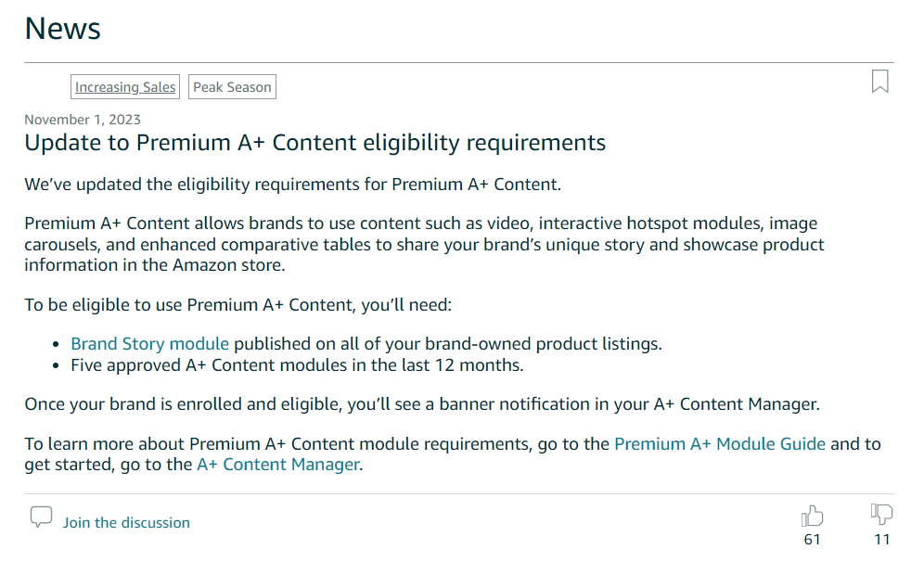Open the Increasing Sales tag

click(125, 86)
